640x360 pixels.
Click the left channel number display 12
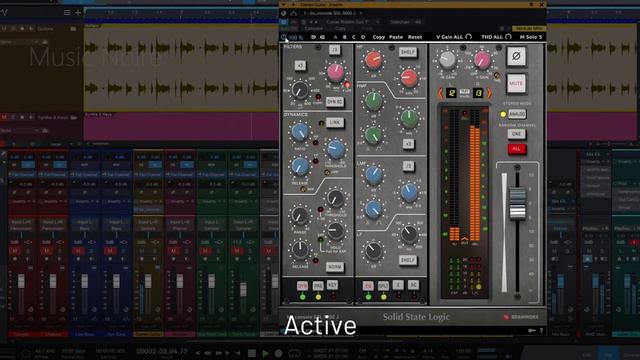[x=451, y=93]
